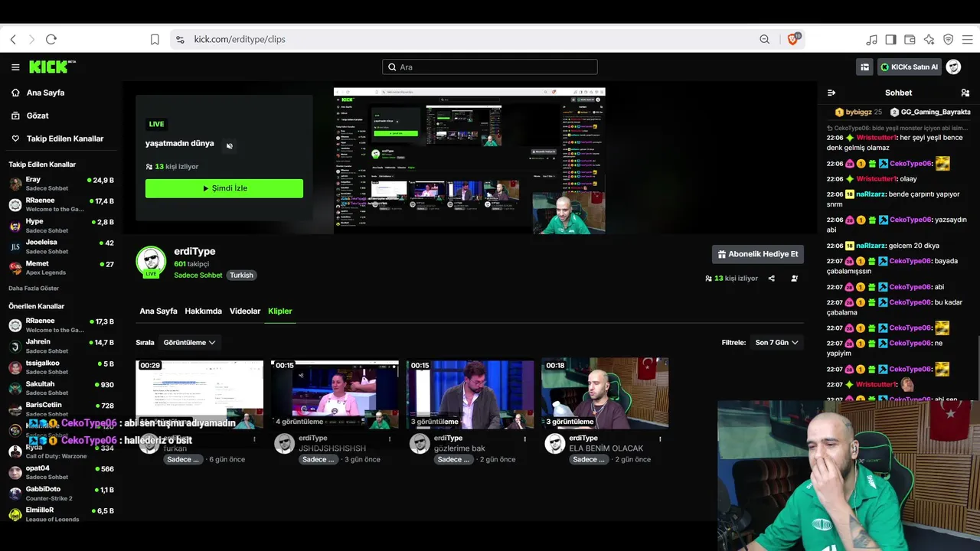
Task: Open site settings icon beside the URL
Action: [x=179, y=39]
